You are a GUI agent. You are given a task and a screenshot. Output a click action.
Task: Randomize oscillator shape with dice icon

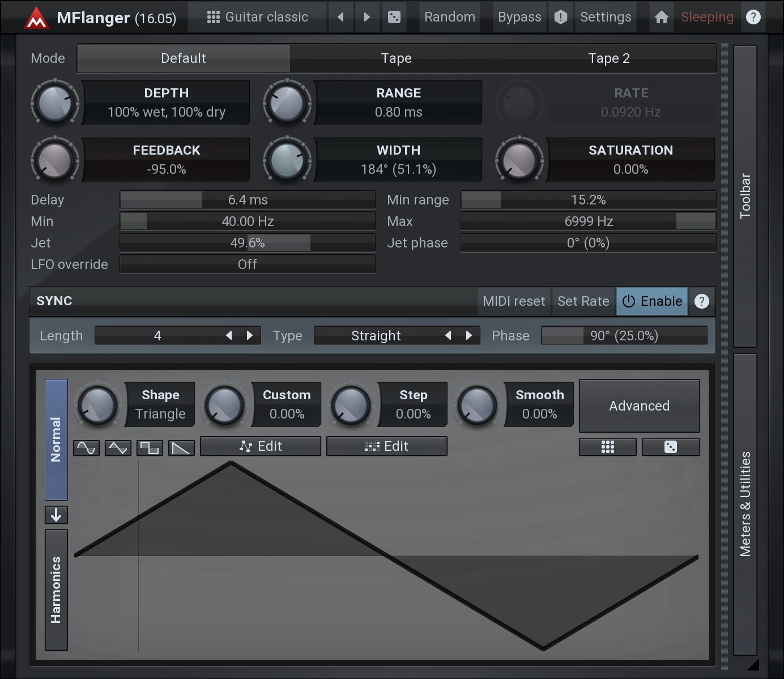tap(671, 447)
